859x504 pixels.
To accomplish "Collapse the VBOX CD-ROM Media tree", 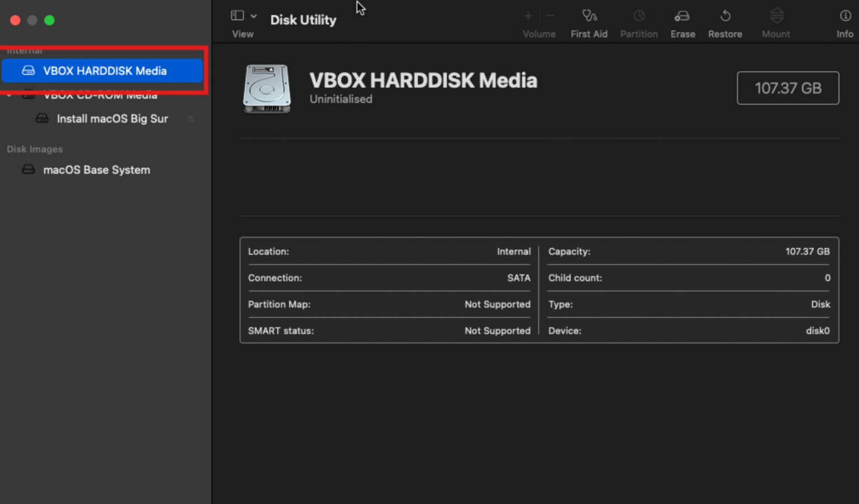I will (x=9, y=96).
